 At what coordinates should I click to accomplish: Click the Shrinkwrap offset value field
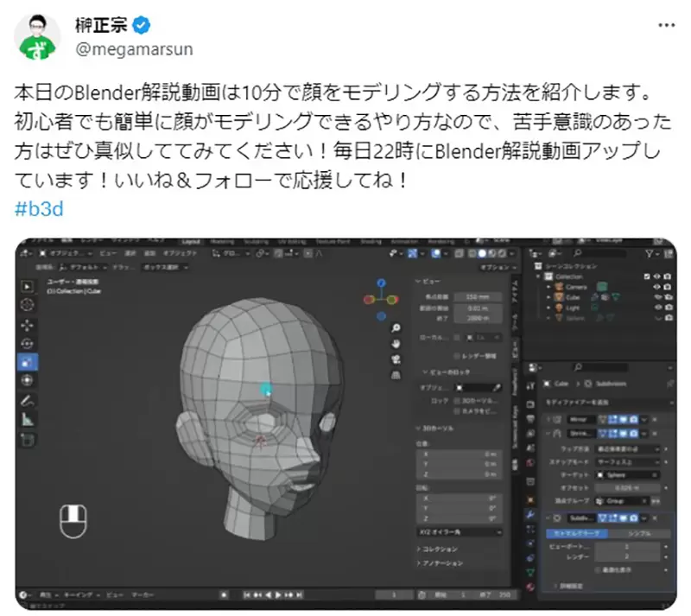coord(627,488)
